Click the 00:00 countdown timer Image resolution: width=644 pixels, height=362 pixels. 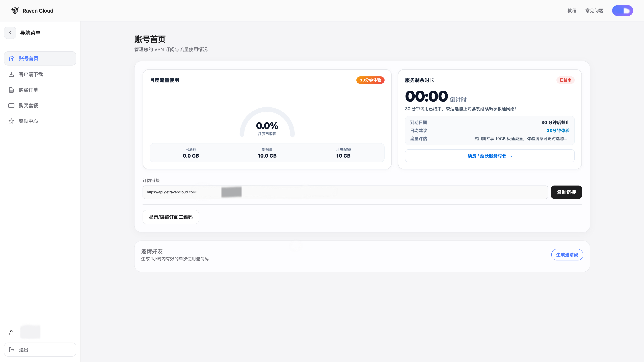[426, 96]
